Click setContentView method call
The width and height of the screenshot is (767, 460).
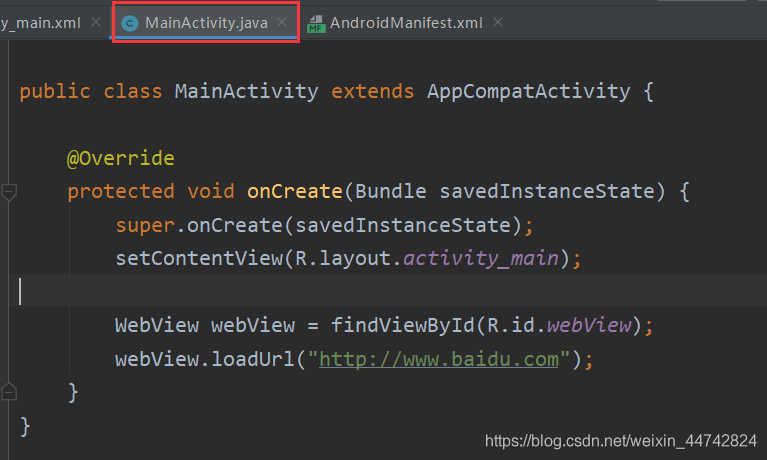[x=199, y=258]
